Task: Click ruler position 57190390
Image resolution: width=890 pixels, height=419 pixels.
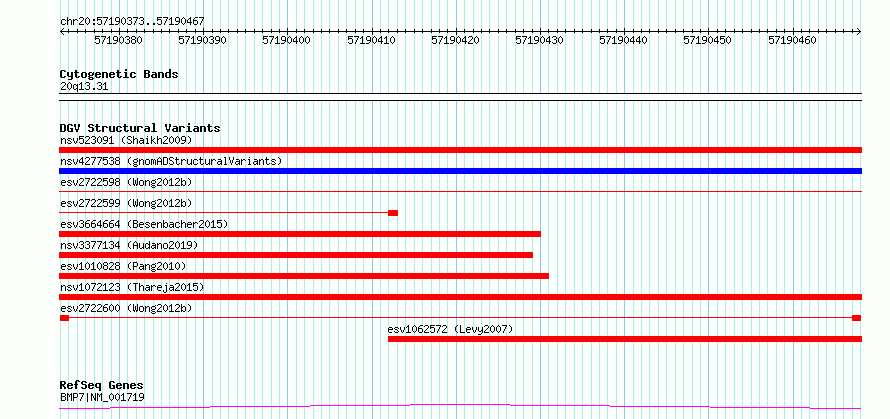Action: coord(203,40)
